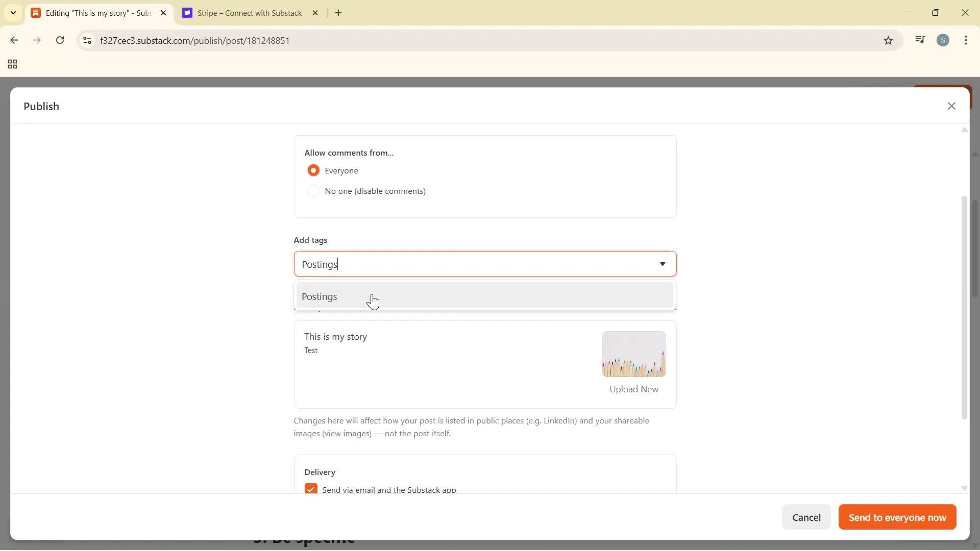Open the browser profile avatar menu
The height and width of the screenshot is (551, 980).
click(944, 40)
